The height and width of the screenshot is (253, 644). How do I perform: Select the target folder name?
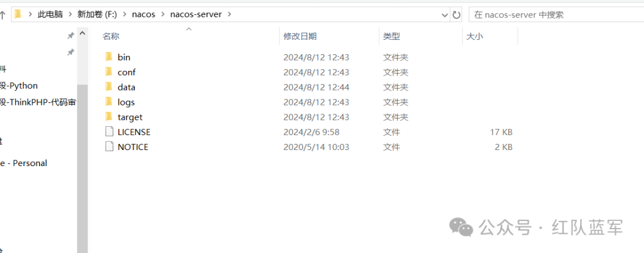(x=130, y=117)
